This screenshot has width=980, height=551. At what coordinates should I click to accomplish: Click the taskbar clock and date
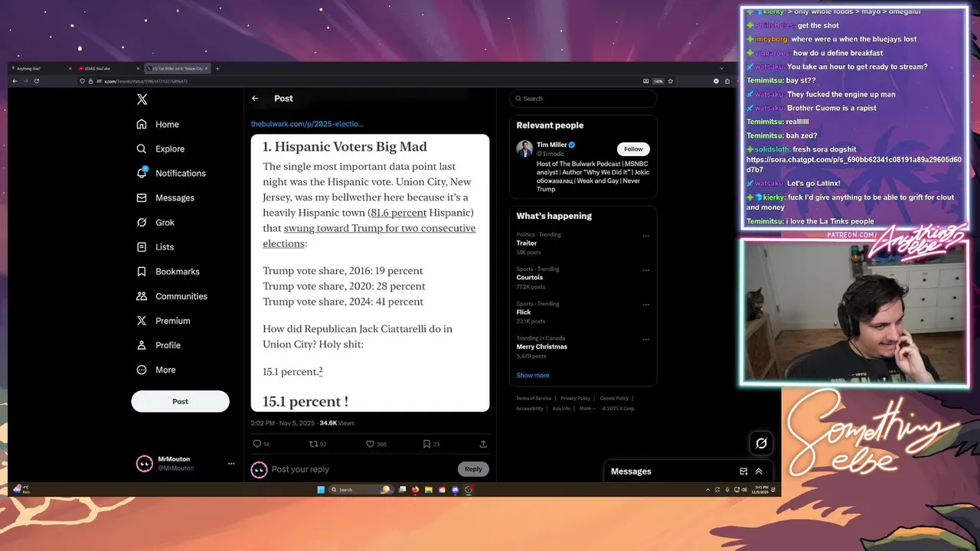pos(759,490)
